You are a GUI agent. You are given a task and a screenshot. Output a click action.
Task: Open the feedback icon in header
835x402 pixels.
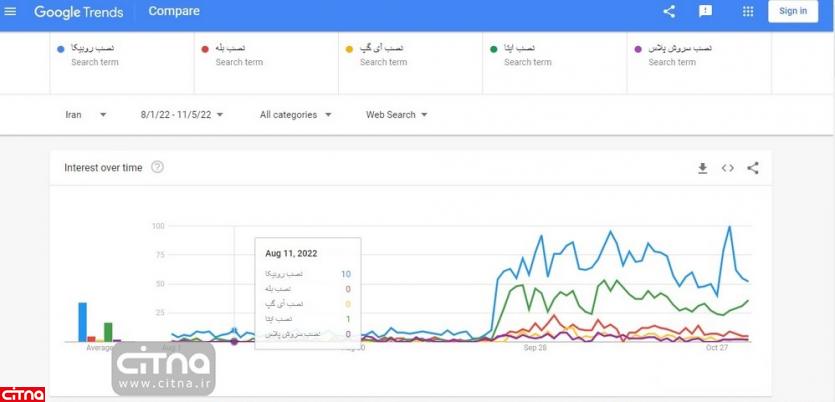[x=706, y=12]
